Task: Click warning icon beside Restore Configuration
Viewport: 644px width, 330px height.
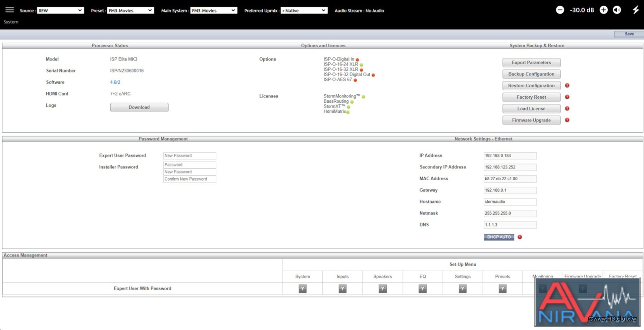Action: [567, 86]
